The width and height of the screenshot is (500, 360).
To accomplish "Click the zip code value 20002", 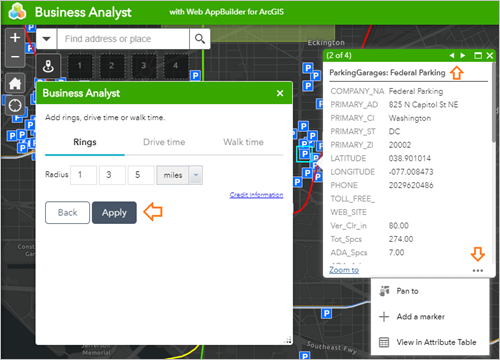I will [400, 145].
